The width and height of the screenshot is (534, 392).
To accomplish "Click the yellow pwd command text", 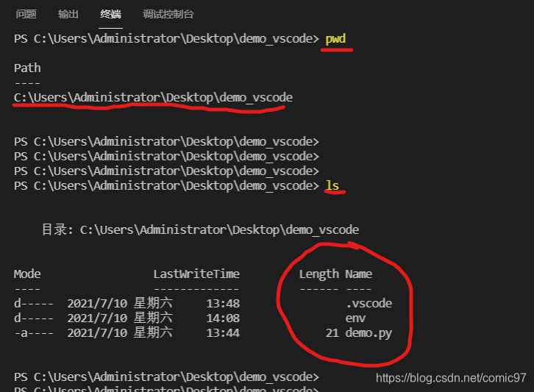I will tap(335, 39).
